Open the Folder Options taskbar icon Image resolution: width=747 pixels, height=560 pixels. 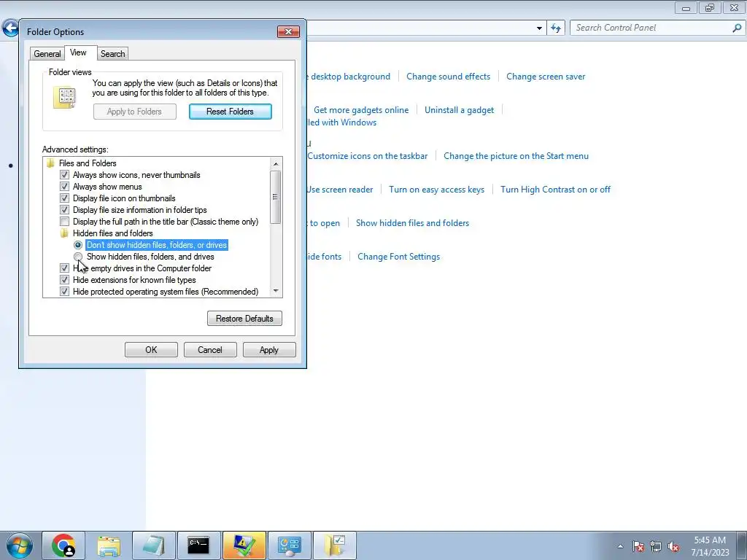(334, 545)
